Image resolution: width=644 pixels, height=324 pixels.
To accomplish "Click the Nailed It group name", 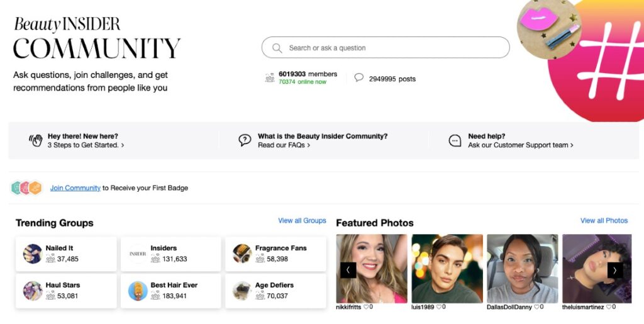I will tap(60, 248).
